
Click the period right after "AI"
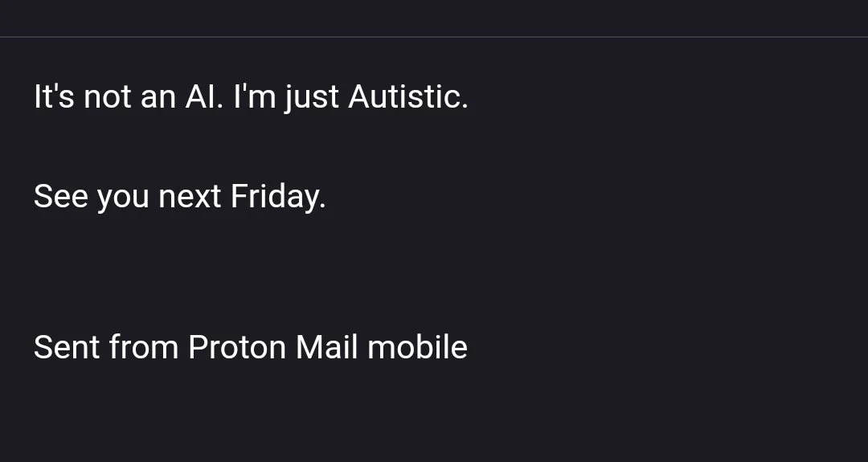click(219, 106)
